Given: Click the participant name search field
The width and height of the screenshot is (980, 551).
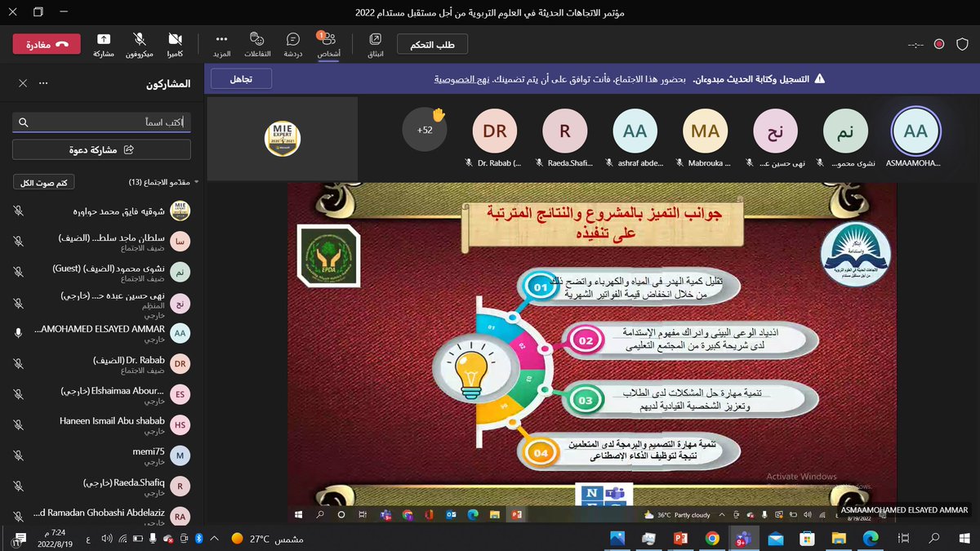Looking at the screenshot, I should 101,122.
